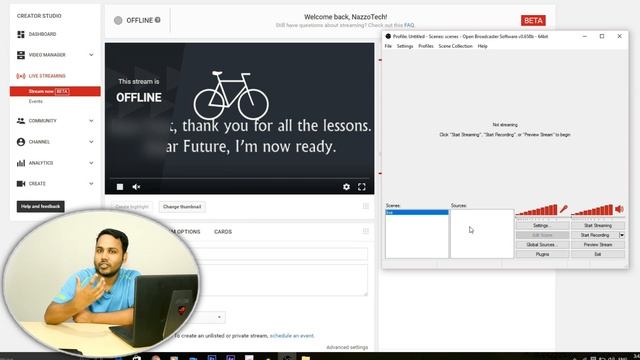
Task: Adjust the desktop audio volume meter in OBS
Action: click(x=592, y=210)
